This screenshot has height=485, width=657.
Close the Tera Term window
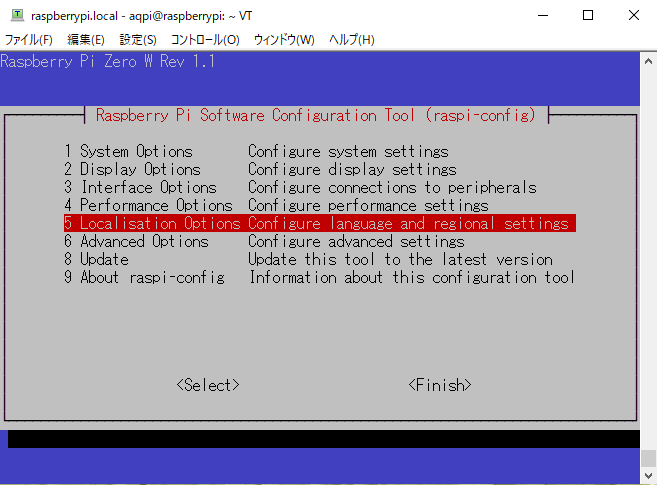(x=634, y=15)
